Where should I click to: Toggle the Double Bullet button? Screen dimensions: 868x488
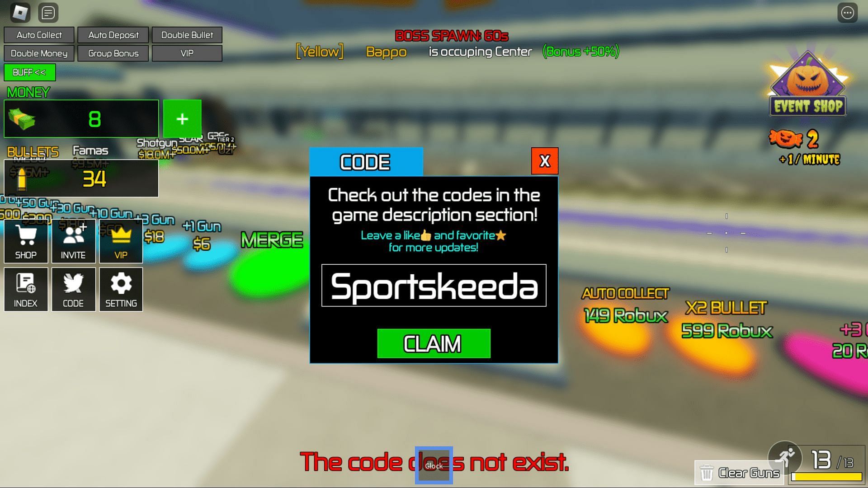187,34
